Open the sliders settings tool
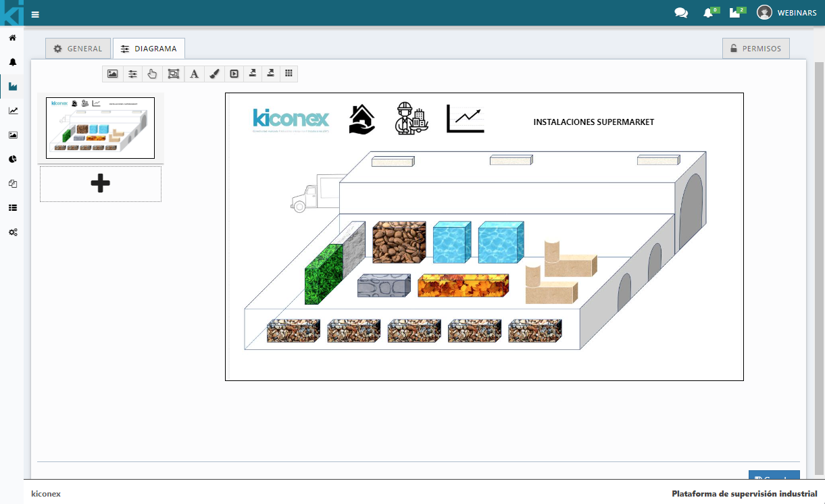 (132, 74)
